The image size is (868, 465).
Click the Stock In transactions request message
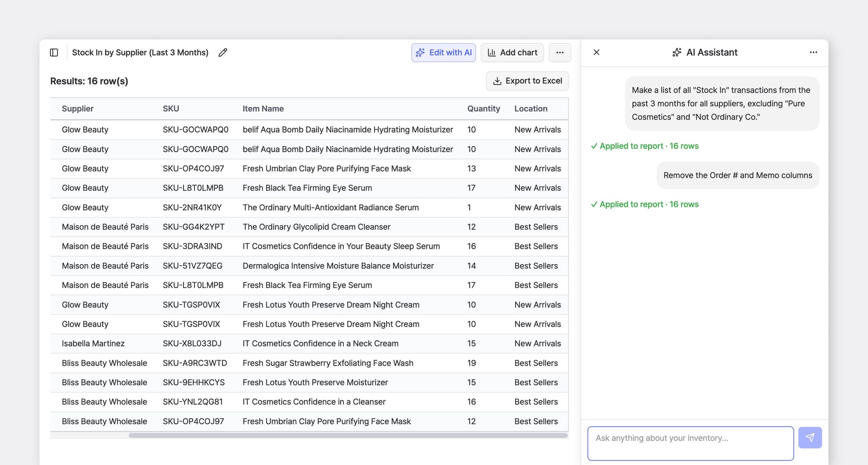[722, 104]
